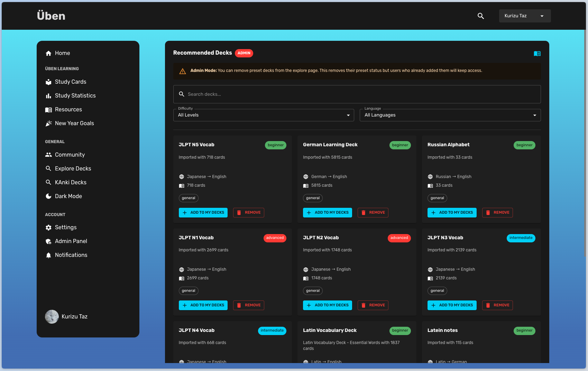588x371 pixels.
Task: Remove the JLPT N2 Vocab deck
Action: [373, 305]
